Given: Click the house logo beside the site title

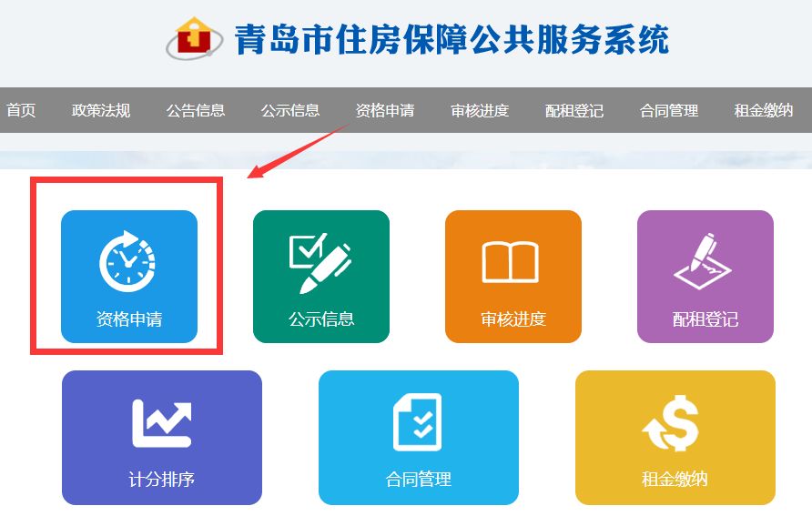Looking at the screenshot, I should tap(194, 38).
